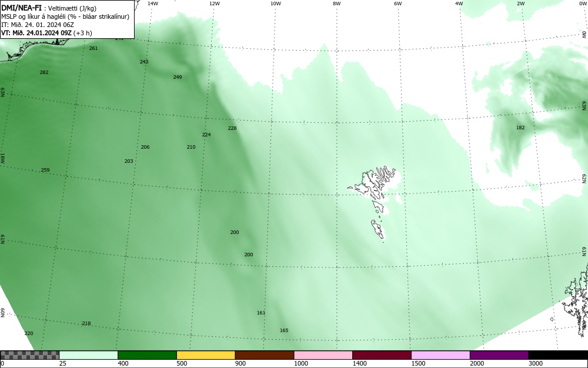Click the pink 1000–1400 legend swatch
The height and width of the screenshot is (368, 588).
click(x=323, y=355)
